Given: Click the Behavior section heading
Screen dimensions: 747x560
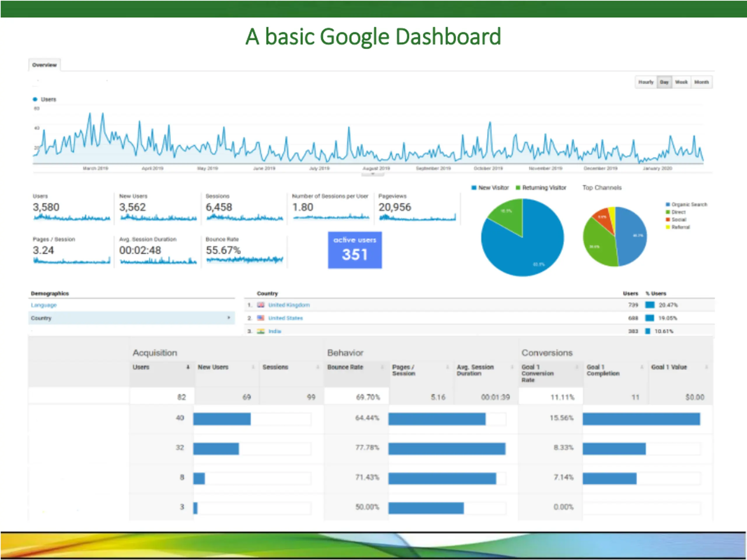Looking at the screenshot, I should 345,353.
